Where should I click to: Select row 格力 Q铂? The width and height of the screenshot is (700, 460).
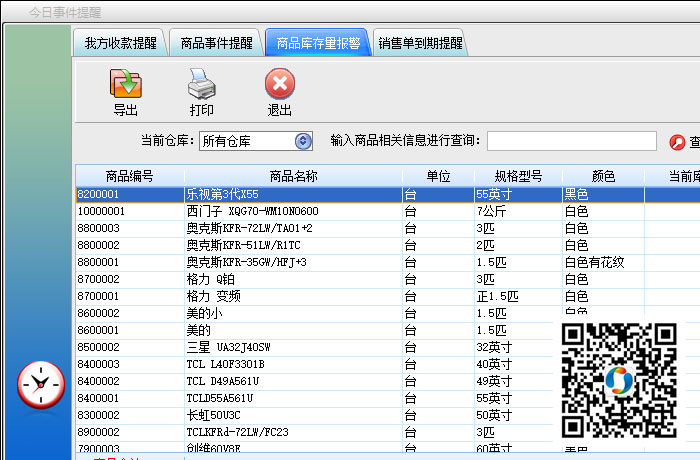388,279
